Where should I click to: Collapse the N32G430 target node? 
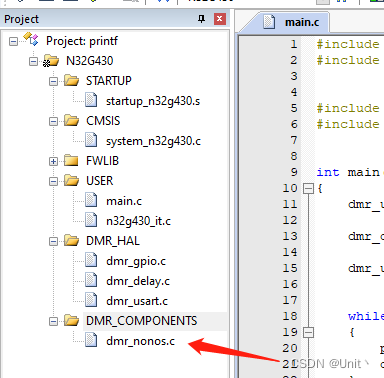point(33,62)
